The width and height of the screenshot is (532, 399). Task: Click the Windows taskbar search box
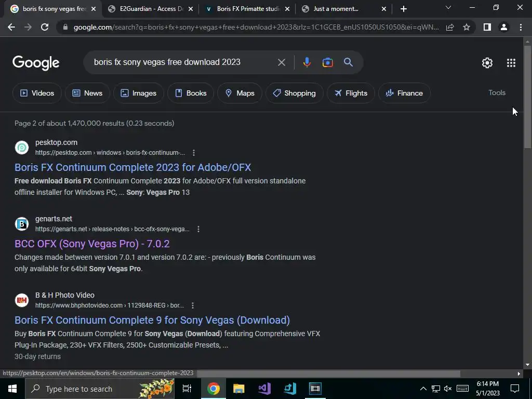100,389
